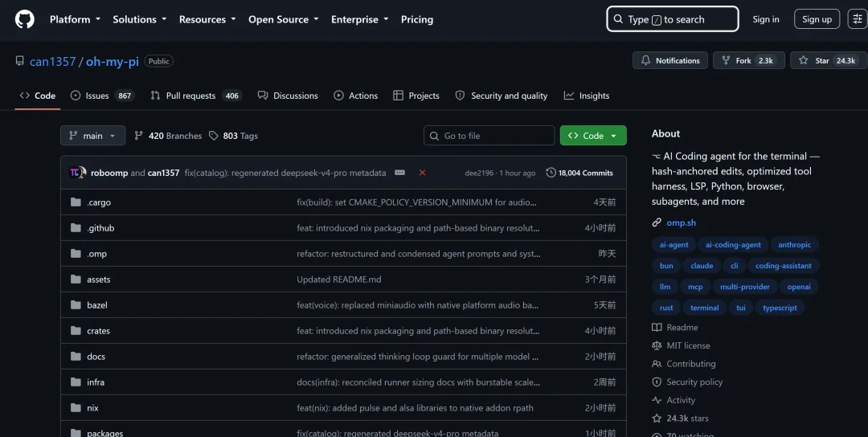Click the roboomp avatar image
The image size is (868, 437).
click(77, 173)
